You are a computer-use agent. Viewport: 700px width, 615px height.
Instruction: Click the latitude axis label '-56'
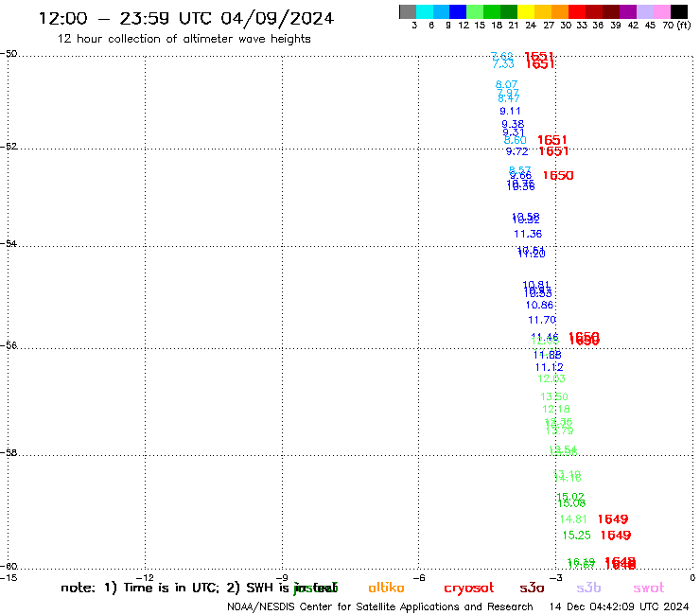pos(9,345)
